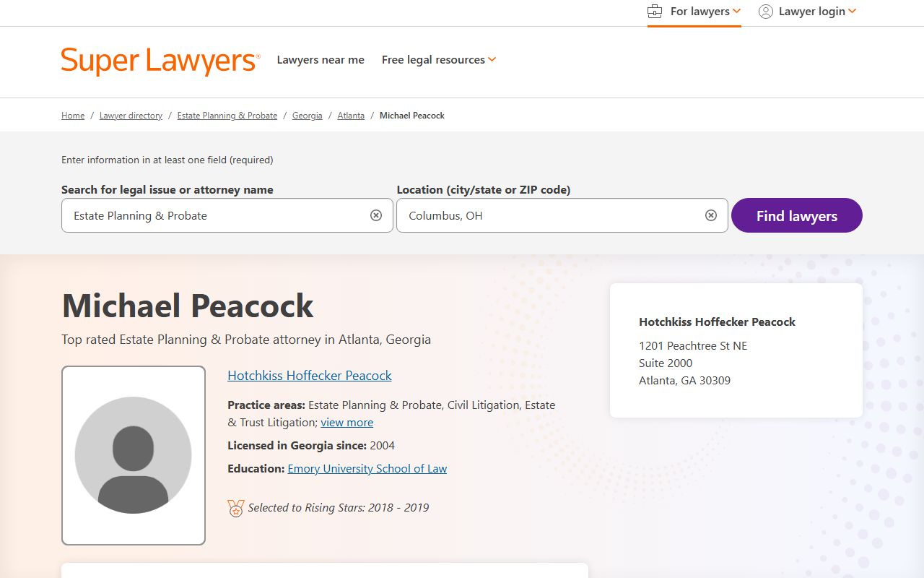Screen dimensions: 924x578
Task: Click view more practice areas
Action: coord(347,423)
